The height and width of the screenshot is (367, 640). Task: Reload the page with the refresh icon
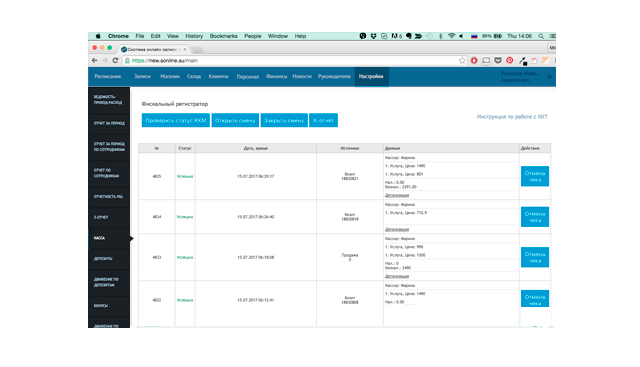(115, 60)
